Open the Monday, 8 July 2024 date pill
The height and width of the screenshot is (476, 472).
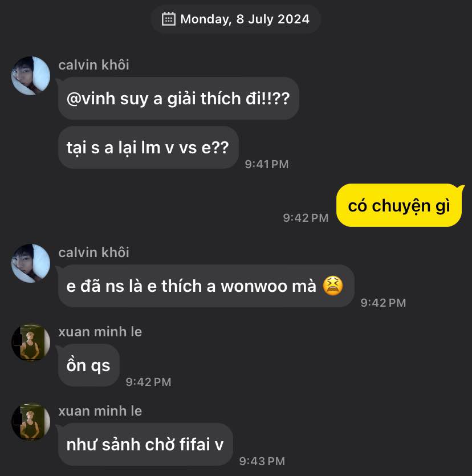click(x=235, y=19)
